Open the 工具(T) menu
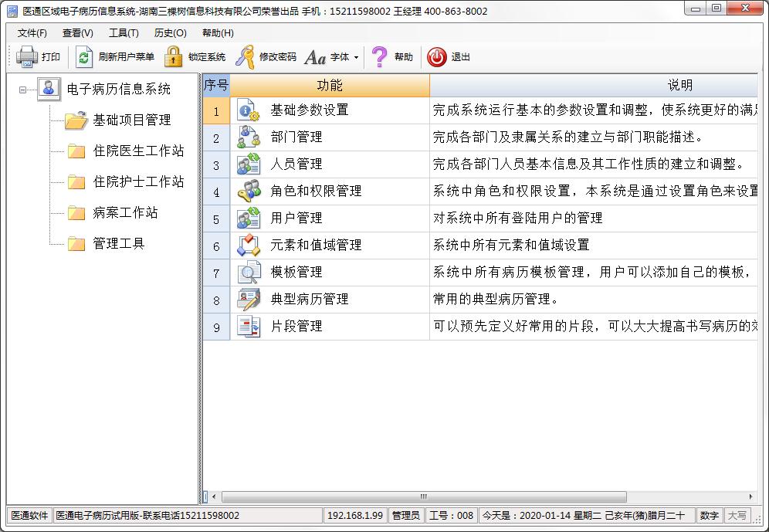This screenshot has height=532, width=769. coord(124,33)
